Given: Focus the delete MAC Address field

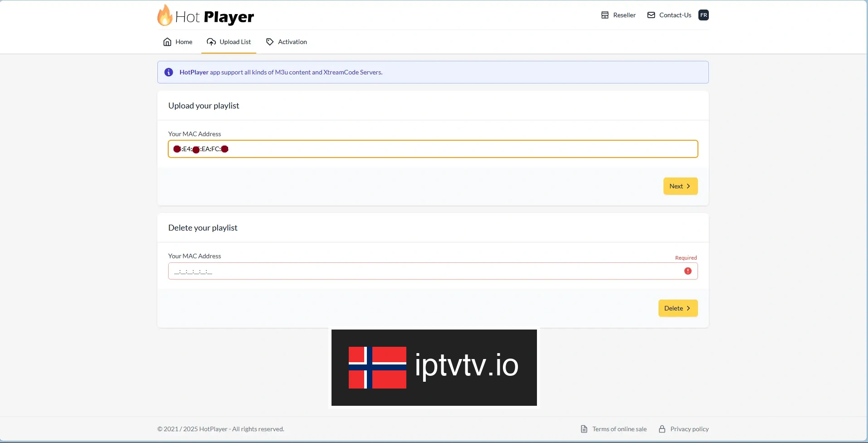Looking at the screenshot, I should coord(433,271).
